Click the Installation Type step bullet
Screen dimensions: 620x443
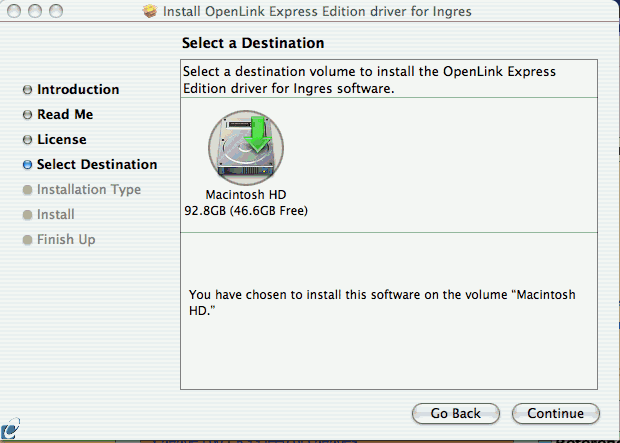coord(27,190)
